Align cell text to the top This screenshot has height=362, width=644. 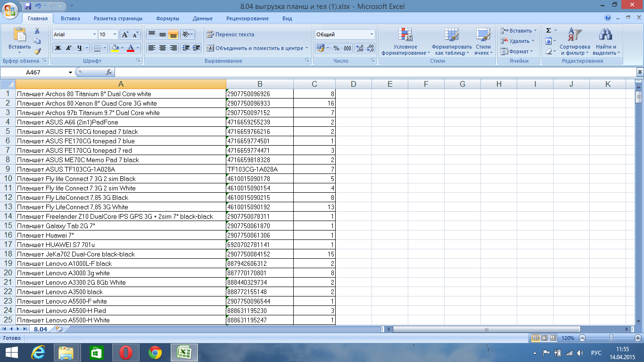[151, 34]
